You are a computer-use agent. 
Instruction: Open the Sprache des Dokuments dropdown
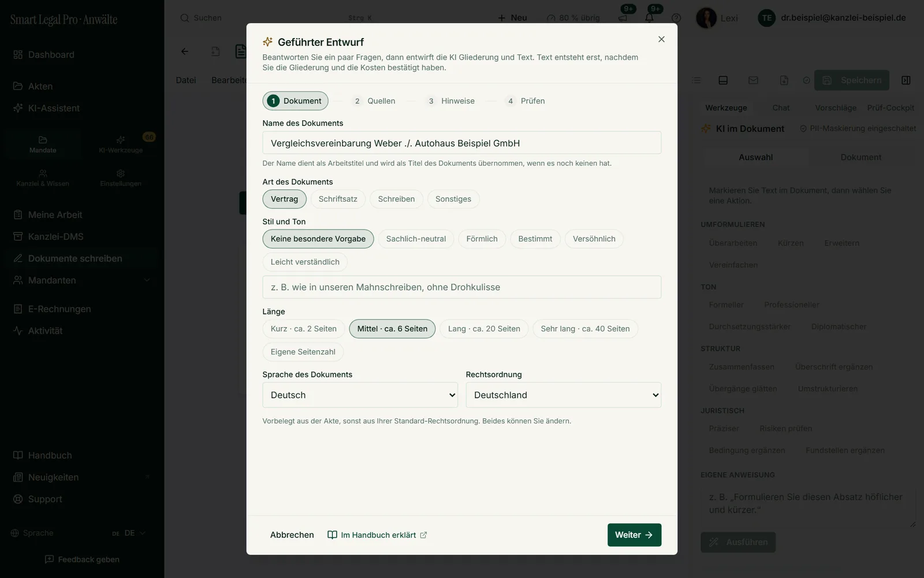click(360, 395)
